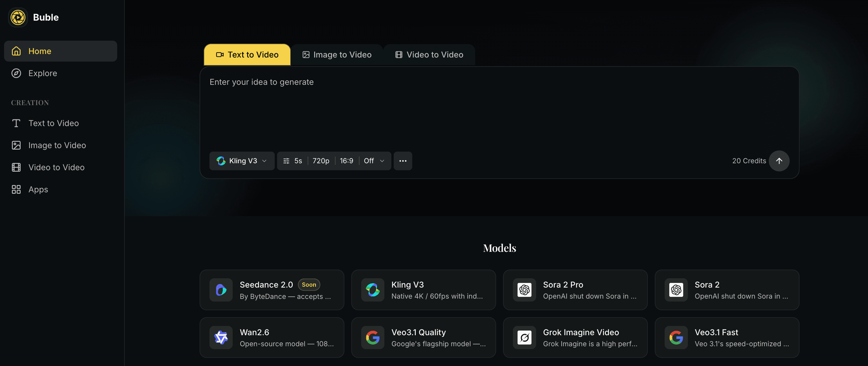Select the Sora 2 model card title
Image resolution: width=868 pixels, height=366 pixels.
[x=707, y=285]
